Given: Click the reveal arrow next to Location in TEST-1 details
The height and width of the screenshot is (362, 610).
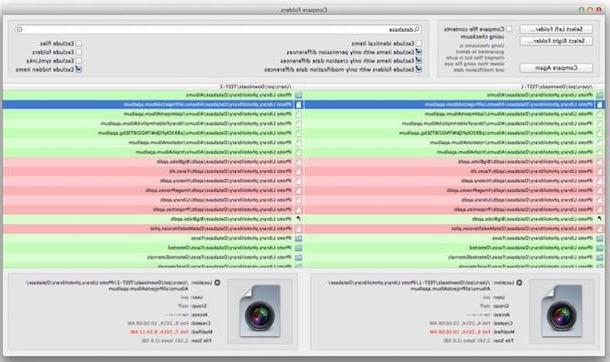Looking at the screenshot, I should coord(519,283).
